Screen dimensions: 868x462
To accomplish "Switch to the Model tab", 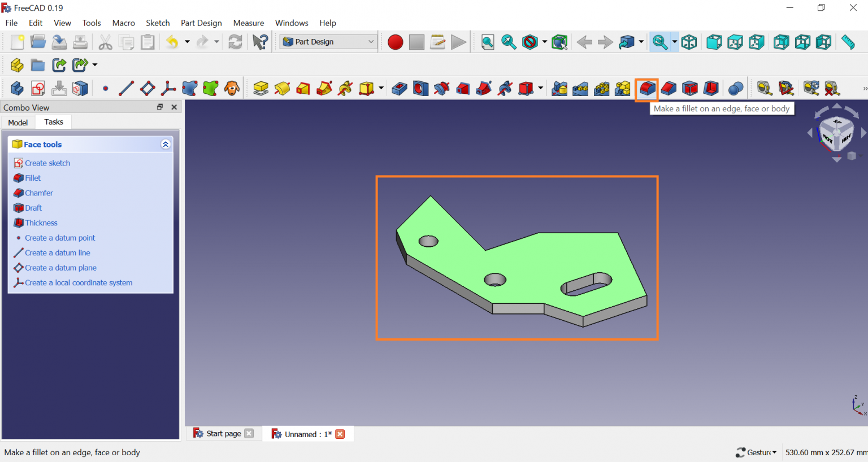I will click(x=18, y=123).
